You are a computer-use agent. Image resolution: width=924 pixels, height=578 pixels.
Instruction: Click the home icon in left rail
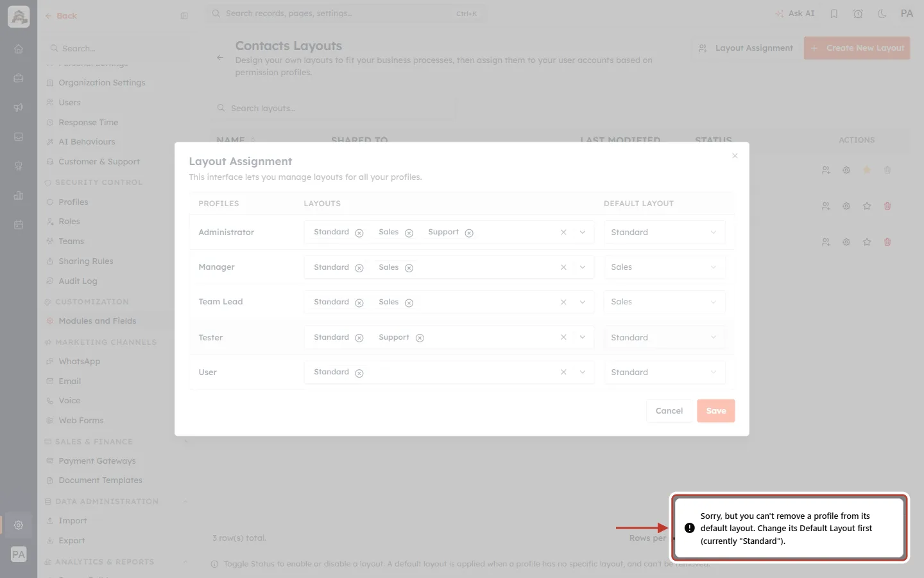click(x=19, y=49)
